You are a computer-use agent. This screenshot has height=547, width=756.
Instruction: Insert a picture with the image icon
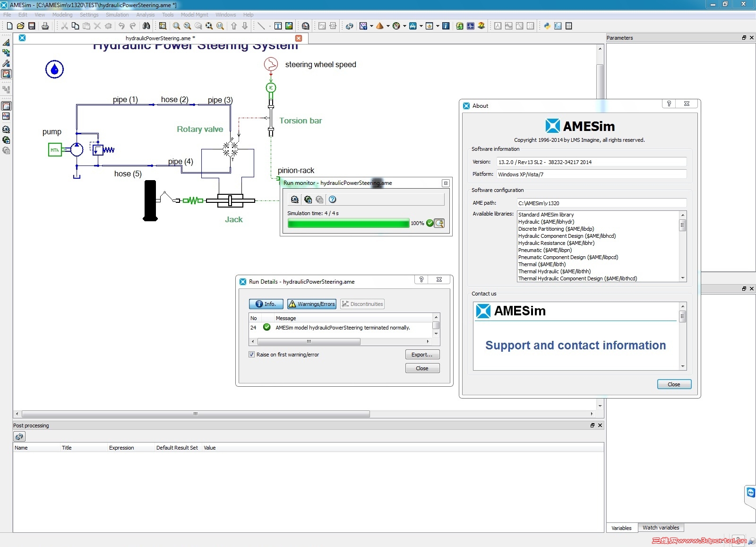[289, 26]
